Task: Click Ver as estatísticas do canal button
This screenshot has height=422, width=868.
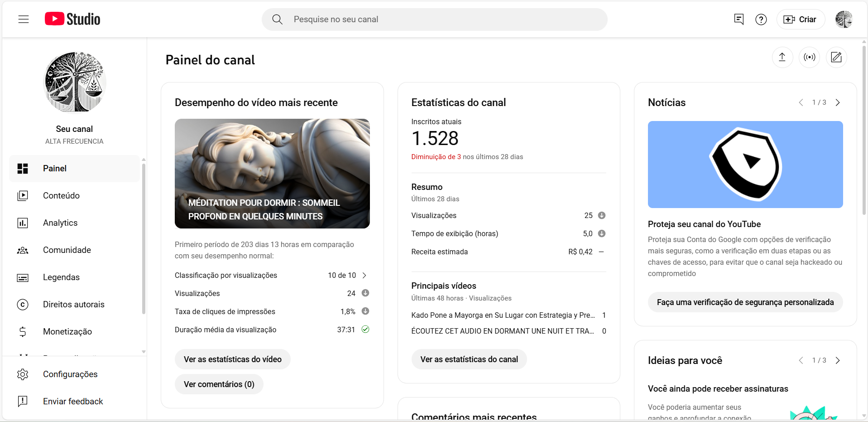Action: click(469, 359)
